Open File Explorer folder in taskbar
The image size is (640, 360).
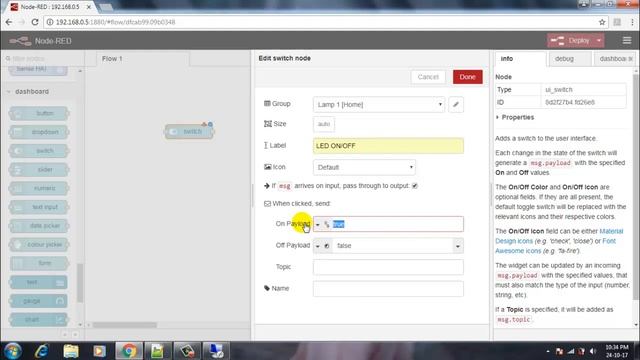point(71,351)
